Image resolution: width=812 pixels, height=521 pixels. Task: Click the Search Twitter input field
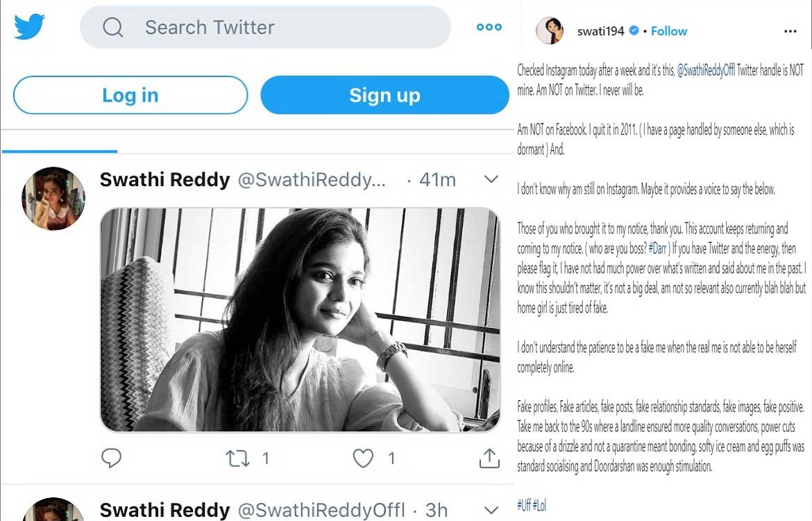pyautogui.click(x=265, y=27)
